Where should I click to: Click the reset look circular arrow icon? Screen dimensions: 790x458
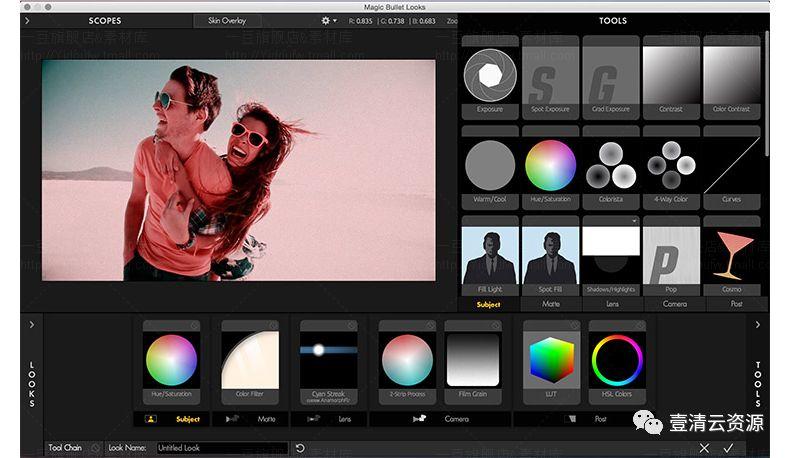click(300, 448)
